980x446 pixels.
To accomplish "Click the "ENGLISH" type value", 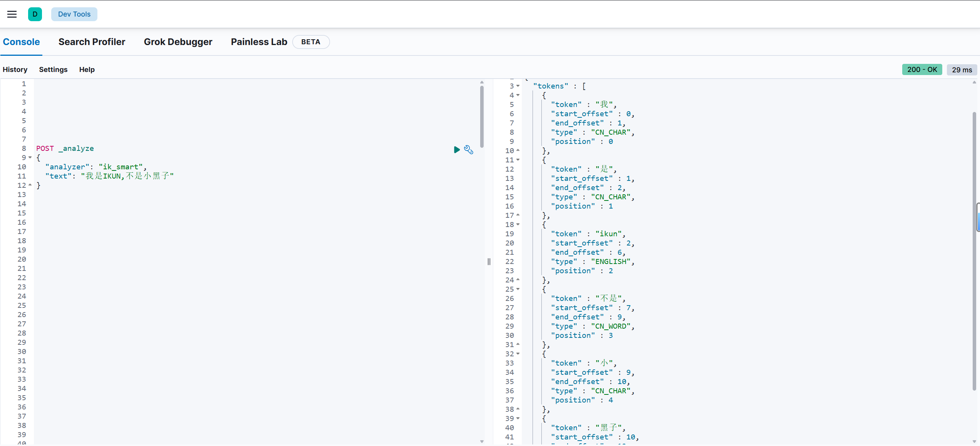I will [x=611, y=262].
